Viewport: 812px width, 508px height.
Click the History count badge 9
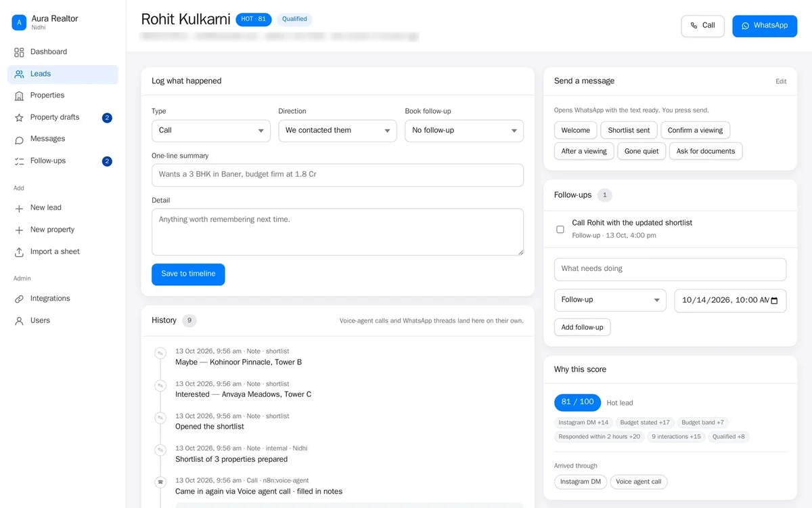coord(189,320)
